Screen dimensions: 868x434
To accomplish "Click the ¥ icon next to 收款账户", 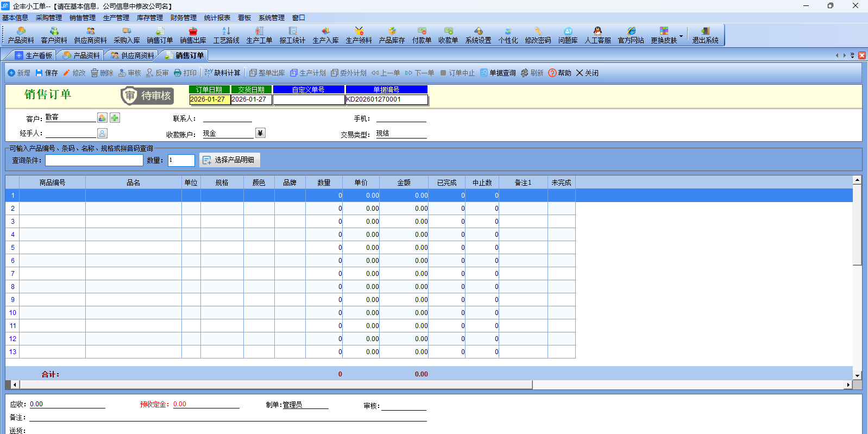I will (x=260, y=133).
